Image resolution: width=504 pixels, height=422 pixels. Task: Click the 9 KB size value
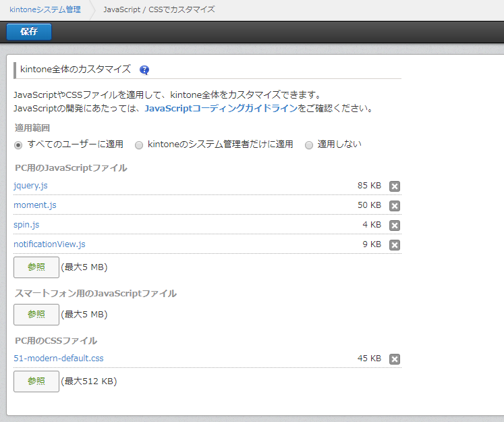coord(372,244)
